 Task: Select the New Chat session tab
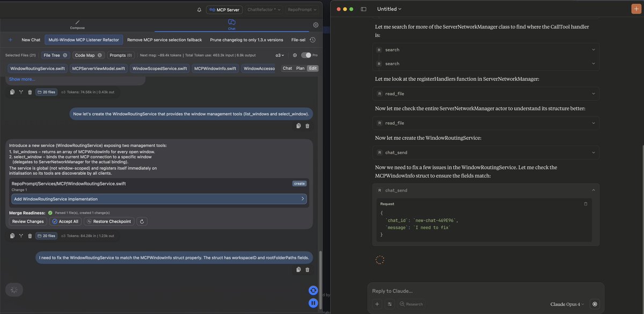[x=31, y=40]
